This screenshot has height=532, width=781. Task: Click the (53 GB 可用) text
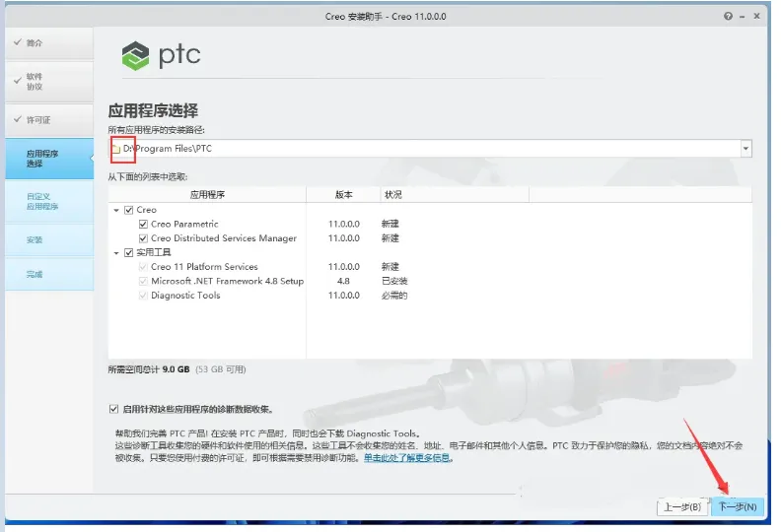(x=221, y=369)
